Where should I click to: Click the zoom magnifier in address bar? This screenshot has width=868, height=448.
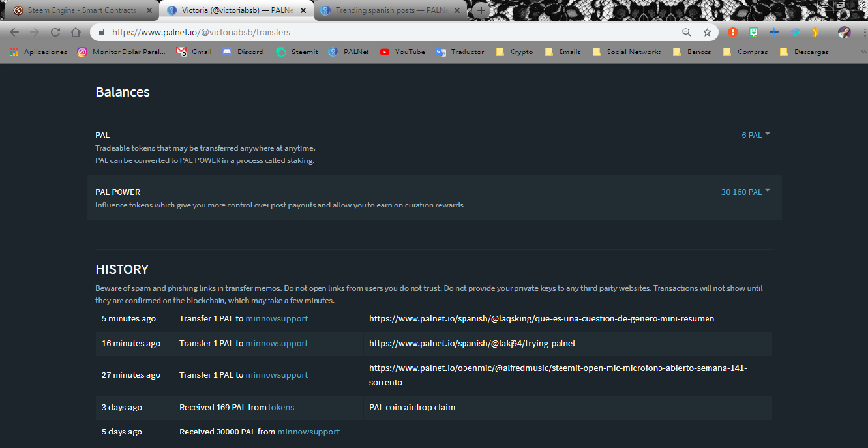click(x=687, y=32)
